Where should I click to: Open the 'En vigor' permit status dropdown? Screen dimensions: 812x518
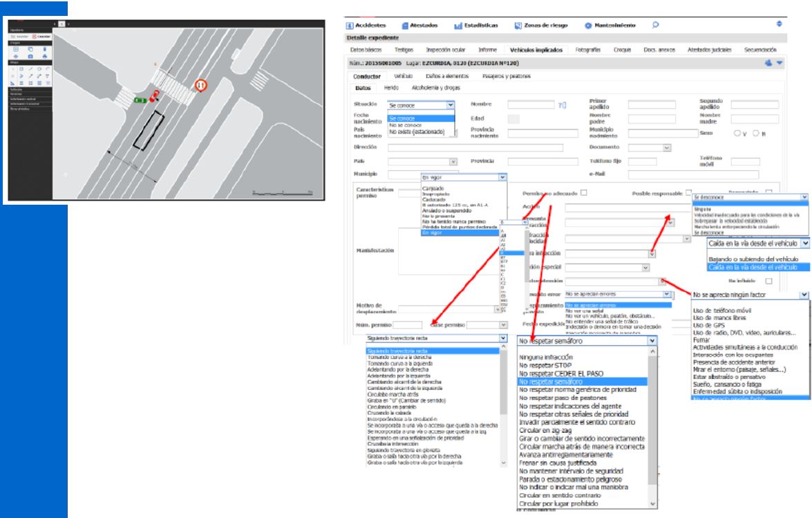coord(464,177)
